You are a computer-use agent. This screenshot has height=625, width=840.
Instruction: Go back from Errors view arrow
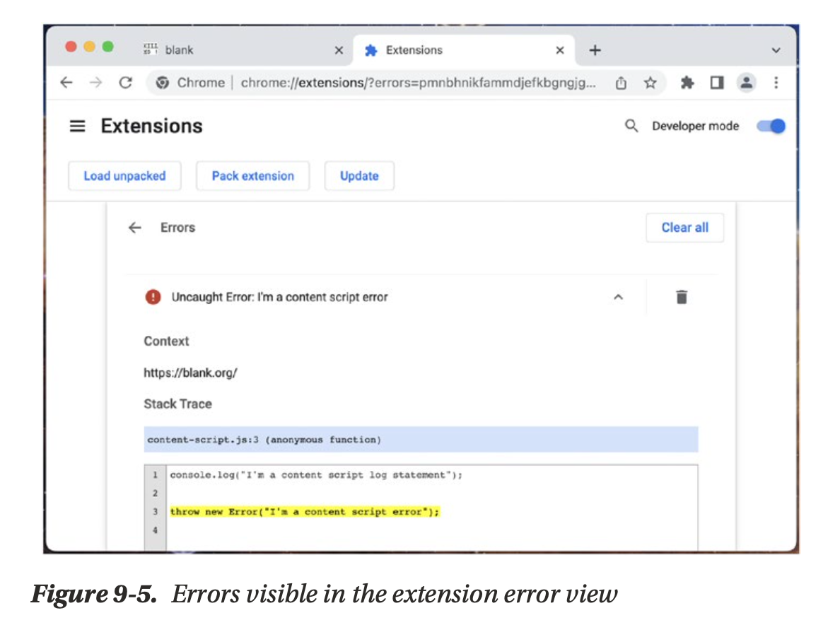[134, 228]
